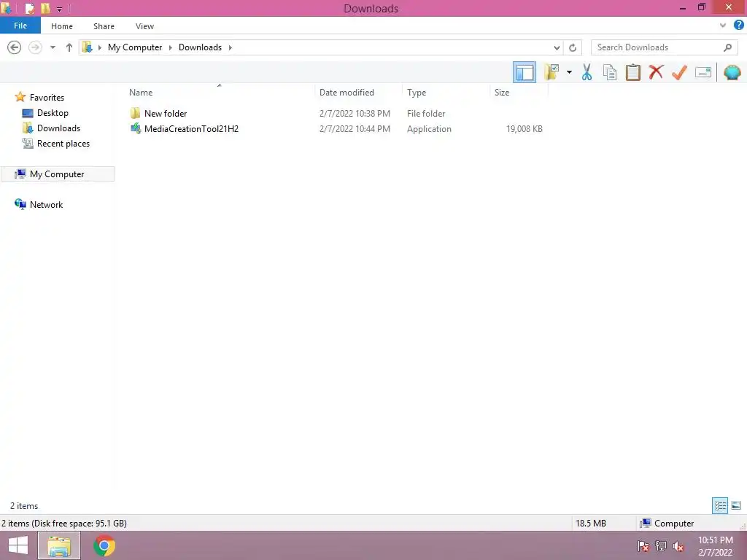Click the folder options icon with checkmark

click(x=551, y=72)
